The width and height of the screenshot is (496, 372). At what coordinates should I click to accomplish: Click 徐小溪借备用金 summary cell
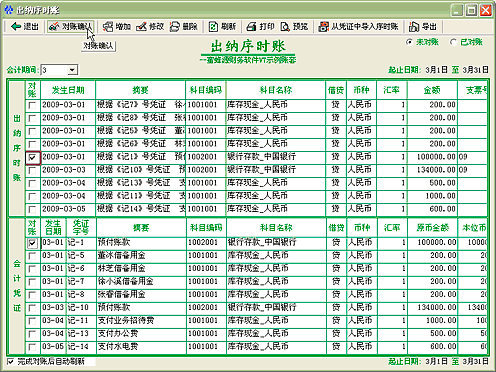click(141, 282)
